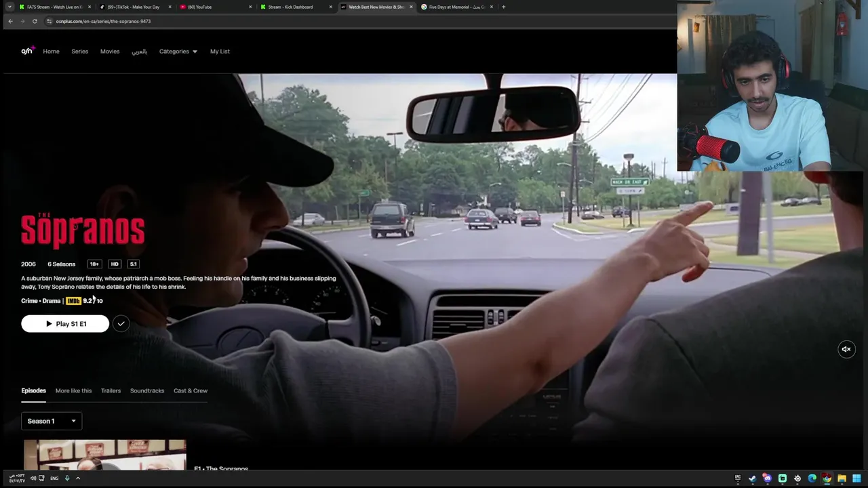Image resolution: width=868 pixels, height=488 pixels.
Task: Open site information icon in address bar
Action: (49, 21)
